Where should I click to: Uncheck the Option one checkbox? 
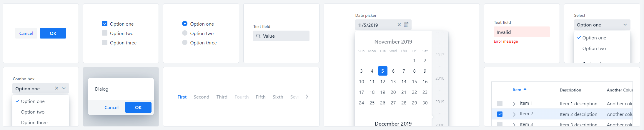(105, 24)
